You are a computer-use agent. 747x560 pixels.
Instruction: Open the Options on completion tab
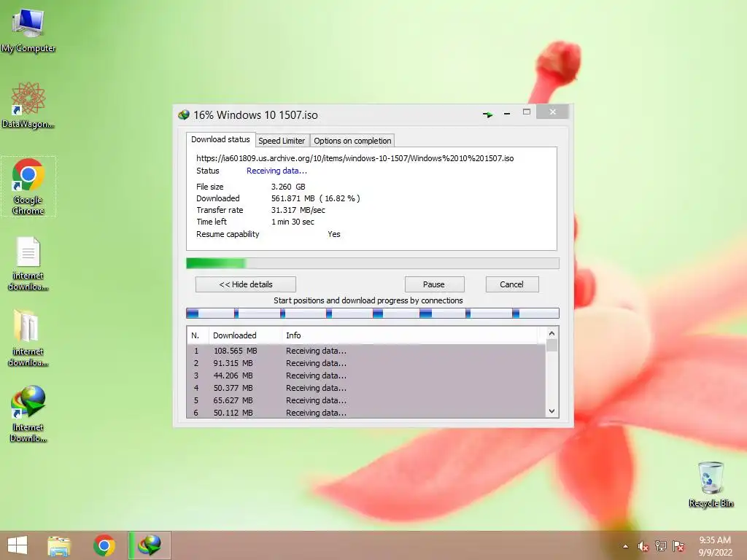pyautogui.click(x=352, y=141)
